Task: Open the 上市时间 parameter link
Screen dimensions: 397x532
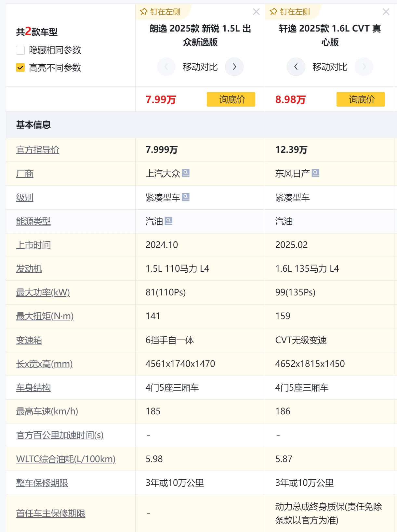Action: click(33, 245)
